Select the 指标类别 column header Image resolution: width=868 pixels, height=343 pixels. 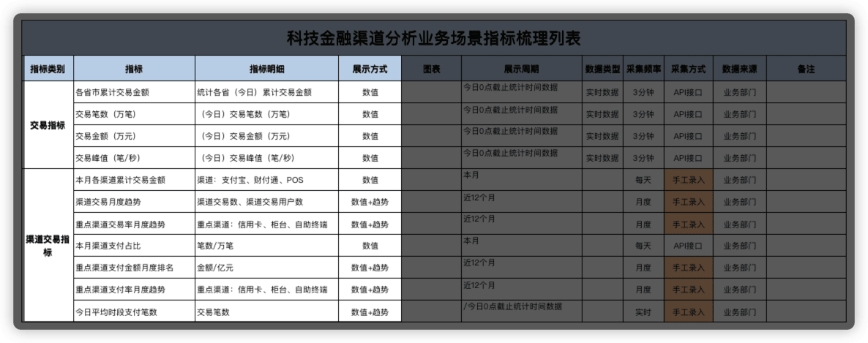48,69
